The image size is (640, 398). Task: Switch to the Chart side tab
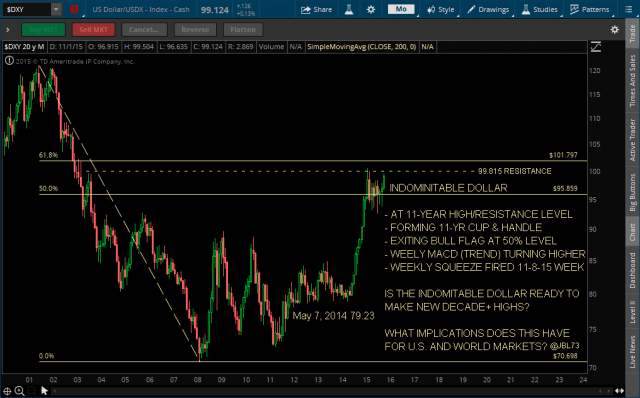632,231
